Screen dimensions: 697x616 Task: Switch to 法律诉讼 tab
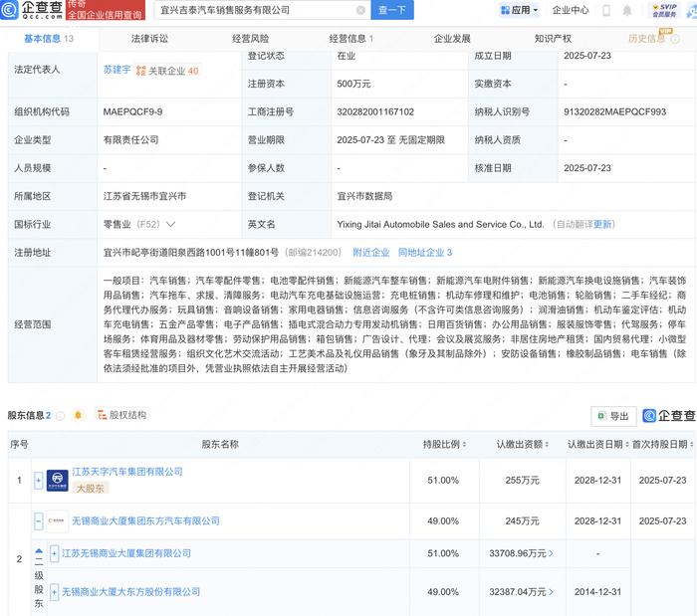pyautogui.click(x=149, y=39)
